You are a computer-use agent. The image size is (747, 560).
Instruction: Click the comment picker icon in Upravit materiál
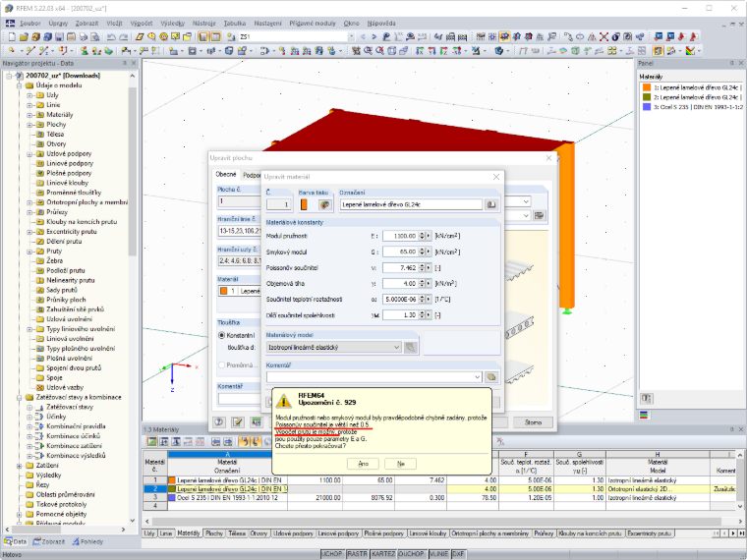pyautogui.click(x=491, y=376)
